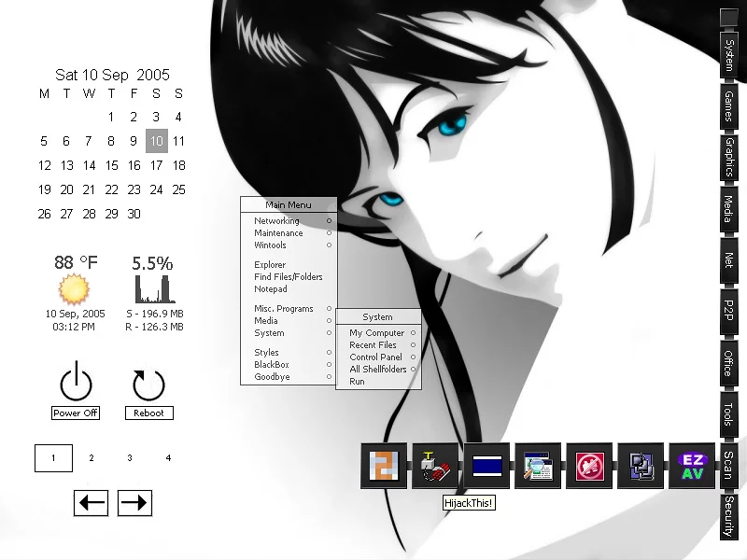Click the orange pixelated number 2 icon
The width and height of the screenshot is (747, 560).
click(384, 466)
